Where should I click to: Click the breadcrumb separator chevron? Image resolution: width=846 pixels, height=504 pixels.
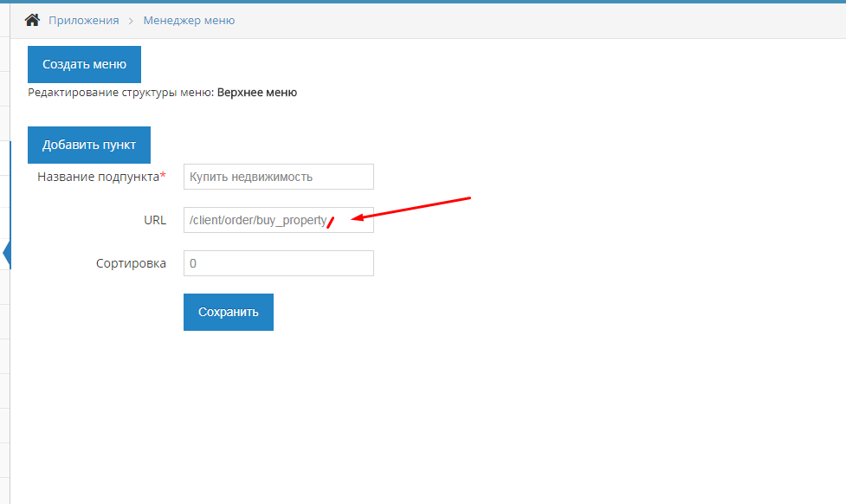131,21
